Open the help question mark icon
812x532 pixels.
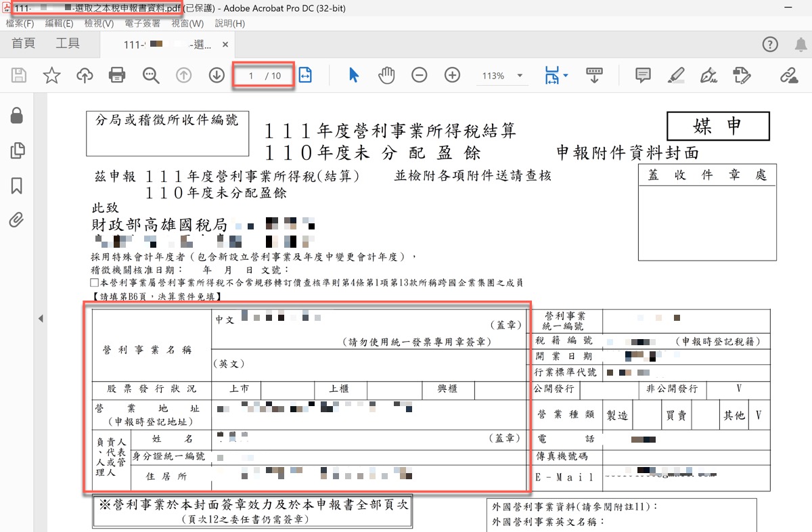click(770, 45)
